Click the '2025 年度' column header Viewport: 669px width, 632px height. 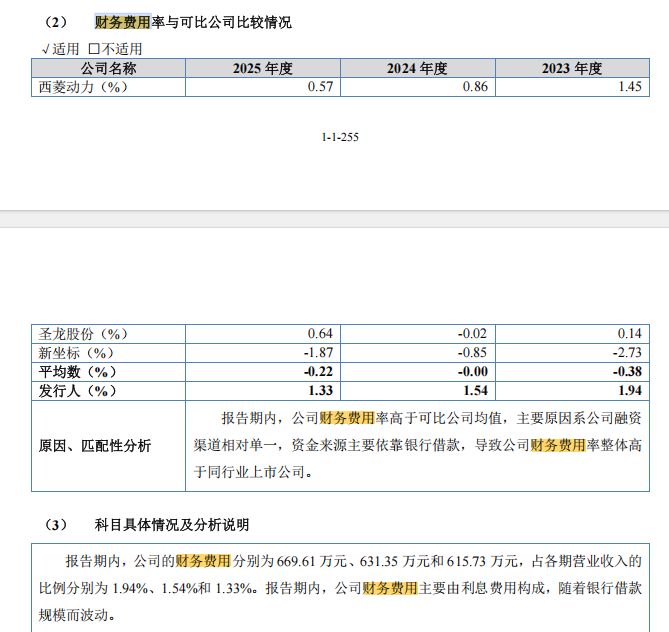pos(263,68)
